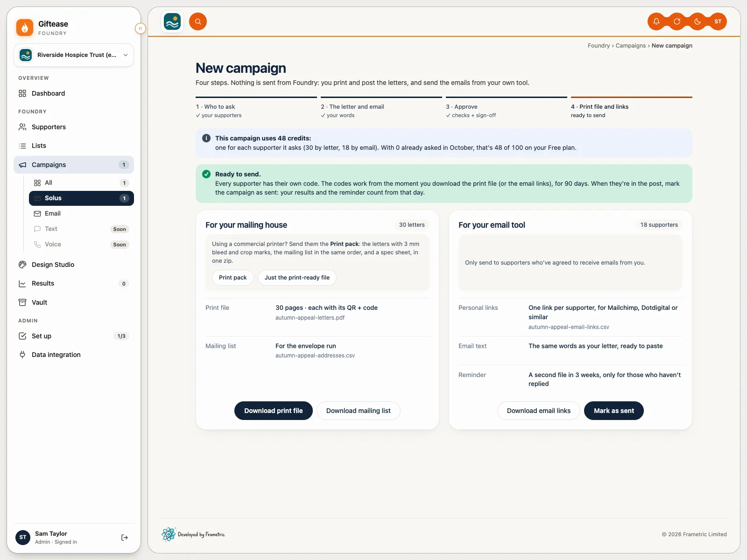Open Supporters in sidebar
Image resolution: width=747 pixels, height=560 pixels.
(74, 127)
